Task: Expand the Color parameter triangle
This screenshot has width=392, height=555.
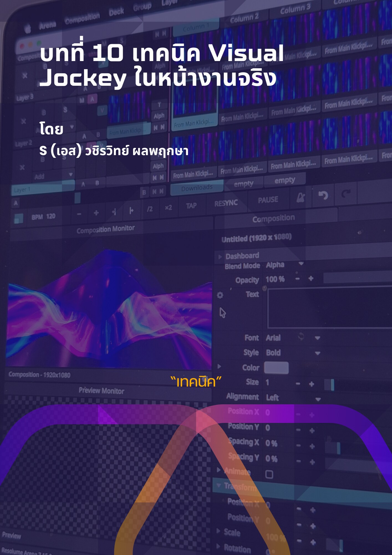Action: 219,366
